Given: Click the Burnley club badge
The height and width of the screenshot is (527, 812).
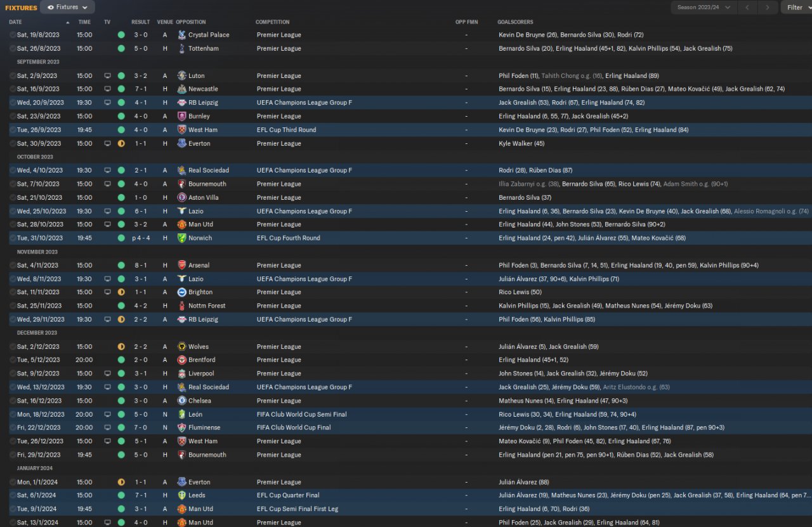Looking at the screenshot, I should [182, 116].
